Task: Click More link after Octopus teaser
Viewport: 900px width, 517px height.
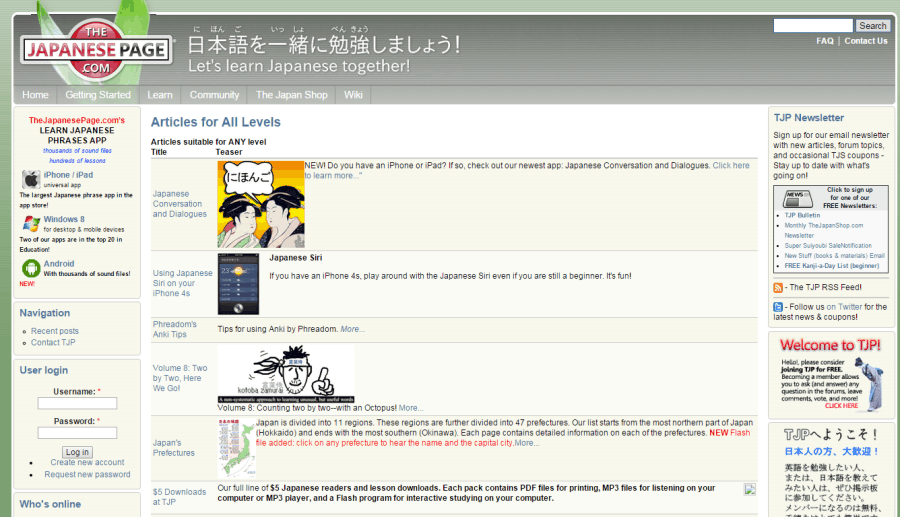Action: click(x=411, y=408)
